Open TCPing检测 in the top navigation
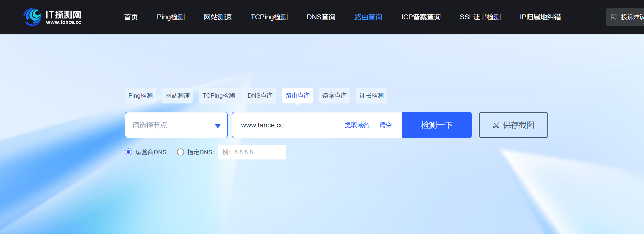644x234 pixels. click(x=269, y=17)
